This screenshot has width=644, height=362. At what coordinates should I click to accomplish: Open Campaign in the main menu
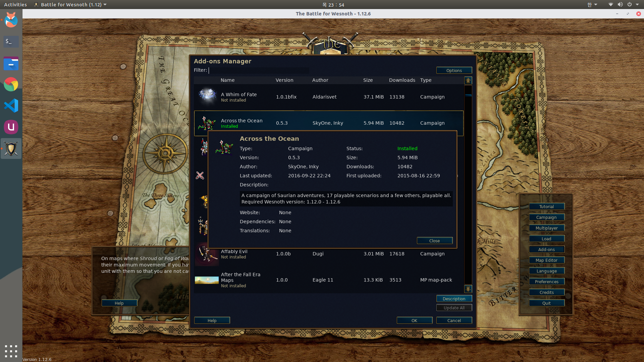(546, 217)
